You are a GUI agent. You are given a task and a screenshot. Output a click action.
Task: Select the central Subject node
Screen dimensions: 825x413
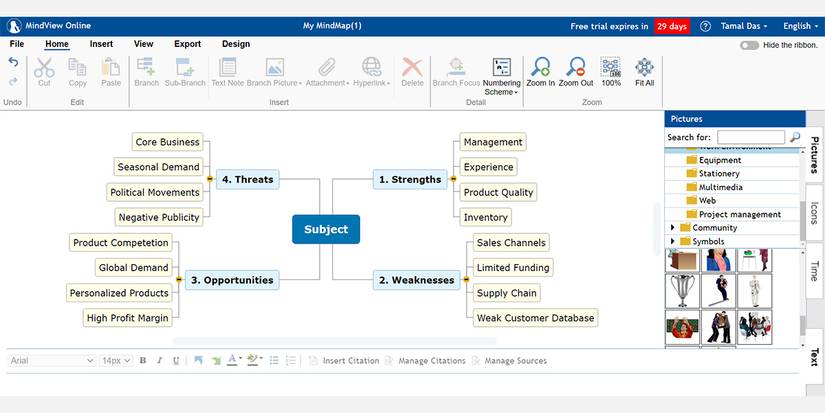tap(326, 229)
